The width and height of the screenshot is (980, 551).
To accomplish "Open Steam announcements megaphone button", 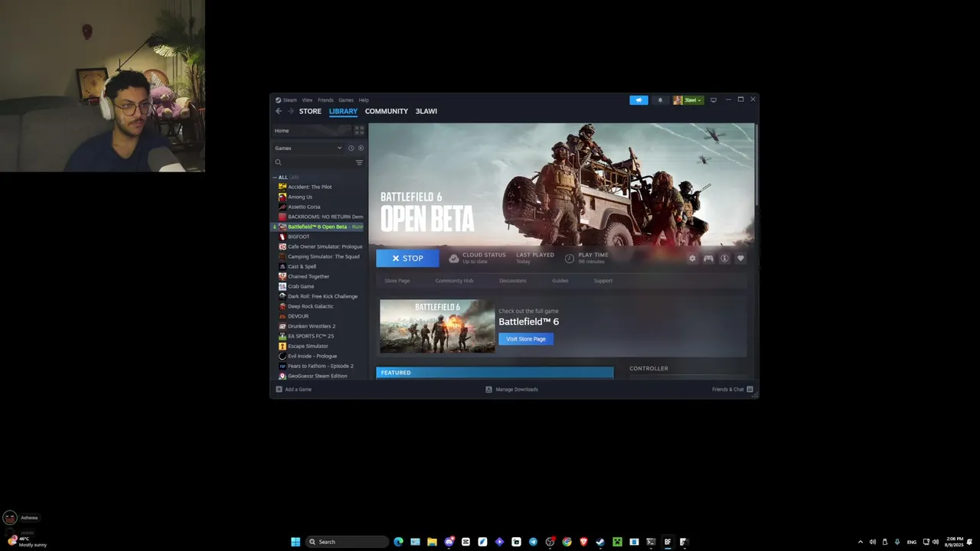I will 639,100.
